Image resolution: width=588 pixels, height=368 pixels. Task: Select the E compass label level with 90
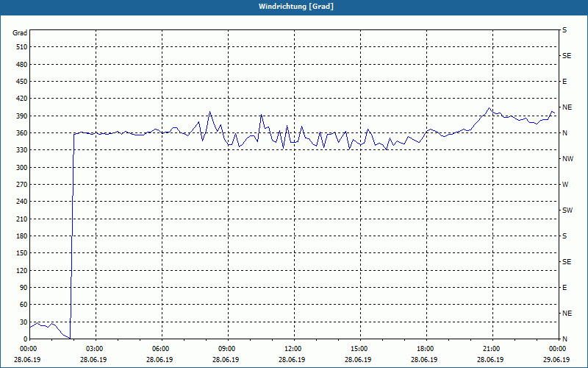pos(564,288)
